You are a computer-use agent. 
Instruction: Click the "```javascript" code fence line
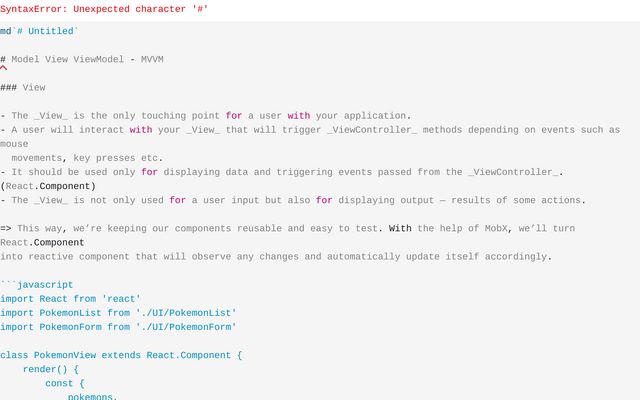tap(37, 284)
